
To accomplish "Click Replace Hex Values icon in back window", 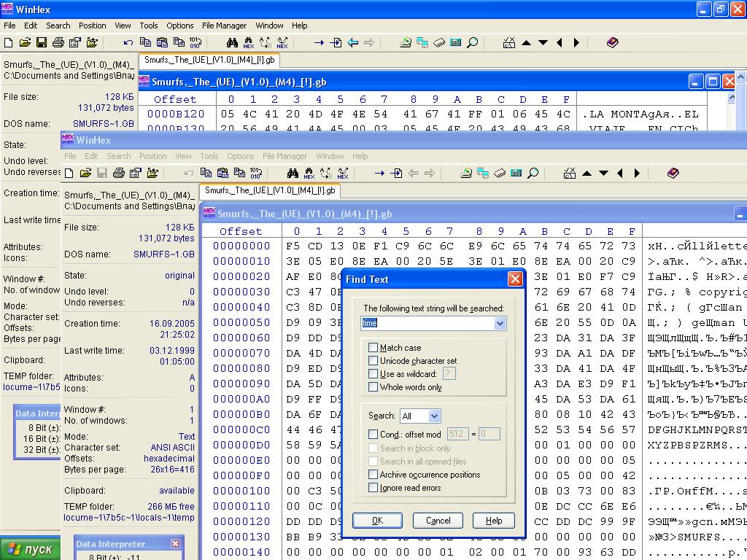I will (x=282, y=43).
